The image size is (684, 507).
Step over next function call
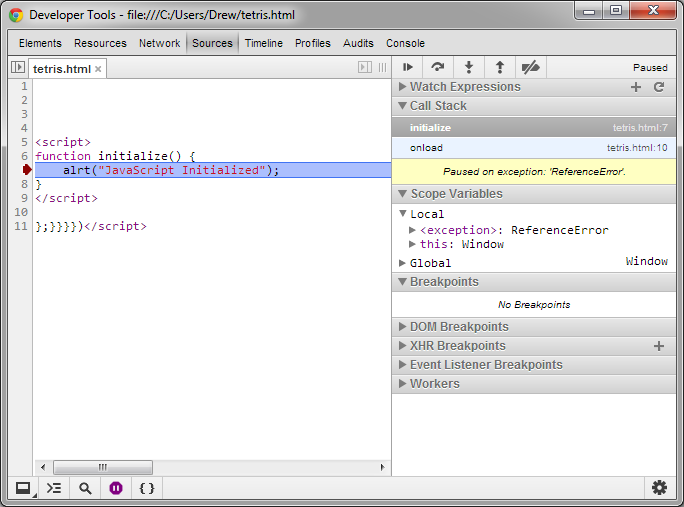pyautogui.click(x=438, y=67)
